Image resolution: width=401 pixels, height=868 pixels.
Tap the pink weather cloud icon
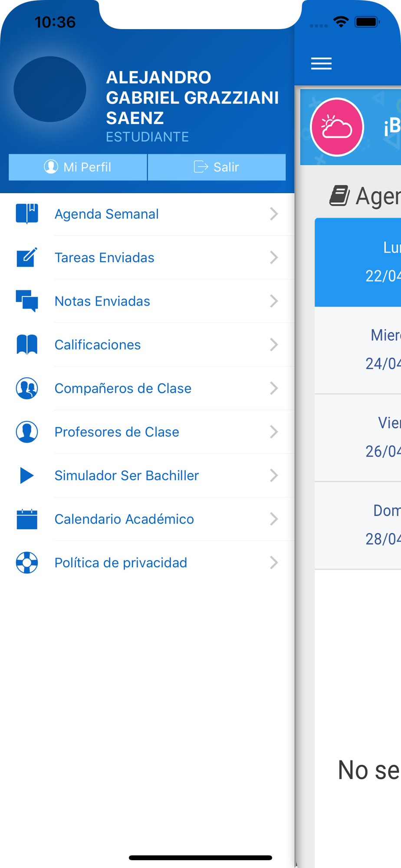pos(337,127)
